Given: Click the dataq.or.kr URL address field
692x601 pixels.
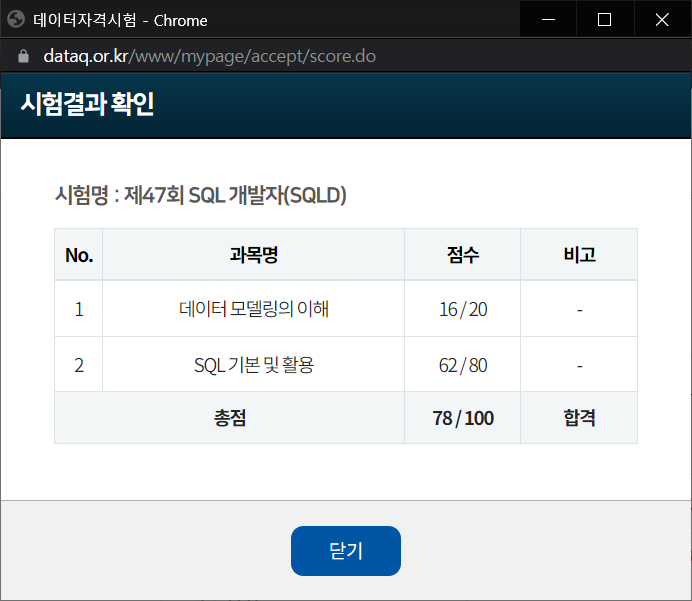Looking at the screenshot, I should point(210,56).
